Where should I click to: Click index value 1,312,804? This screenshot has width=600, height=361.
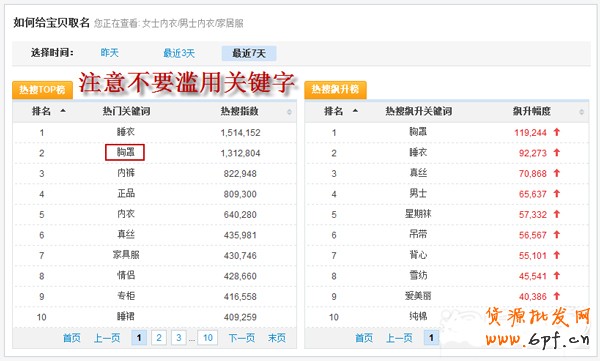click(x=240, y=154)
